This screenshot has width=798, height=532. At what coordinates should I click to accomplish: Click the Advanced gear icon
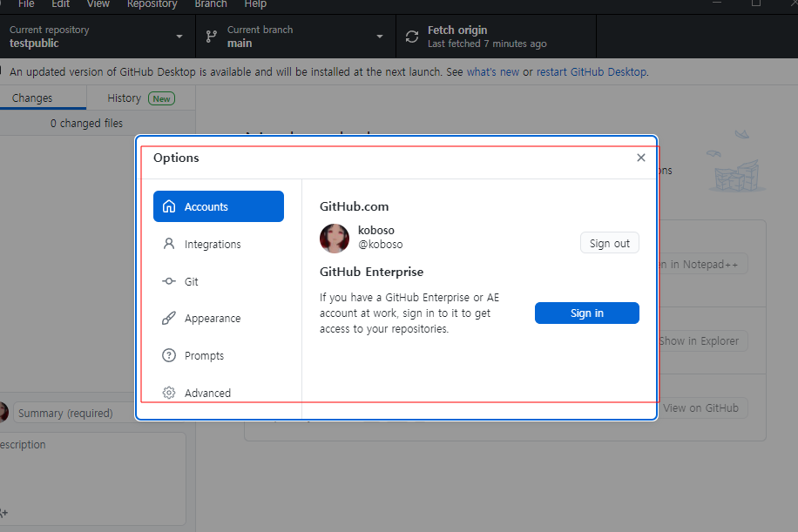pyautogui.click(x=169, y=393)
